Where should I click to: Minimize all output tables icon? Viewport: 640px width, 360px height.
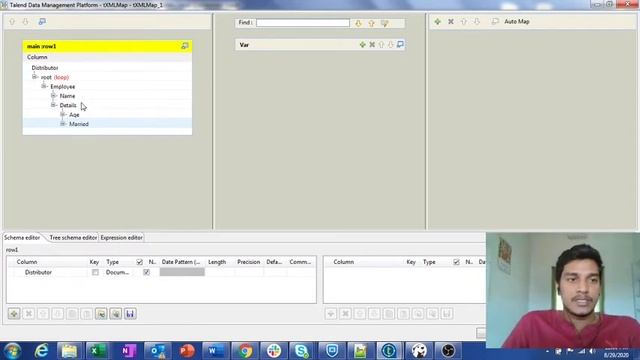point(495,22)
